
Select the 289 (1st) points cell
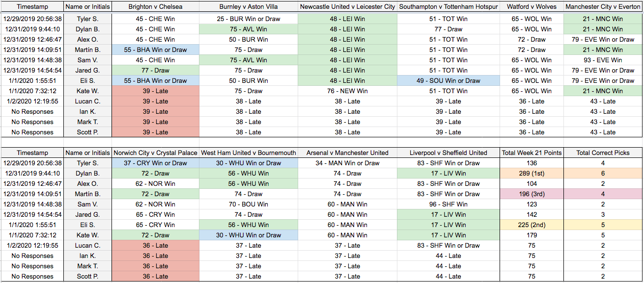coord(531,173)
